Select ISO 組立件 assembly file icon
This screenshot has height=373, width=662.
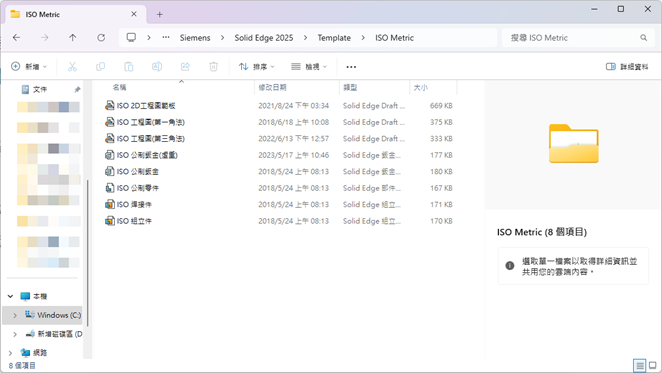tap(109, 221)
